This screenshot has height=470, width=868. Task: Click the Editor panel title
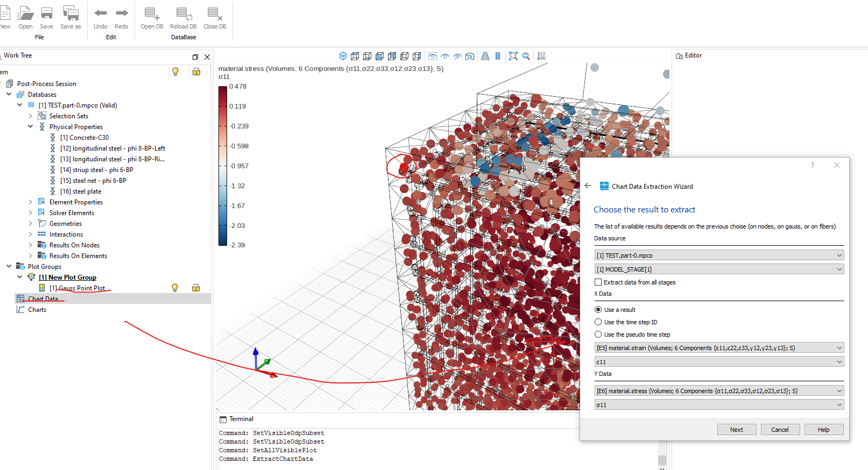click(693, 55)
